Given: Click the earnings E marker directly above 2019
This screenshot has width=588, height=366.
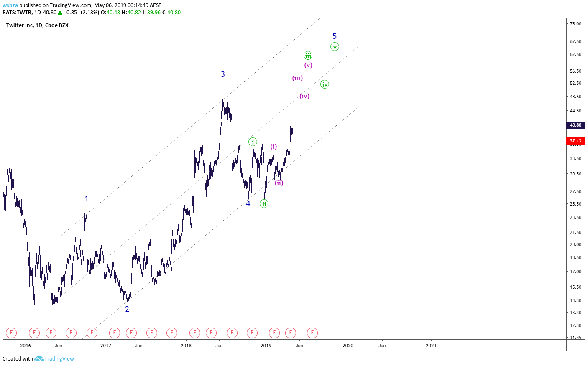Looking at the screenshot, I should click(274, 333).
